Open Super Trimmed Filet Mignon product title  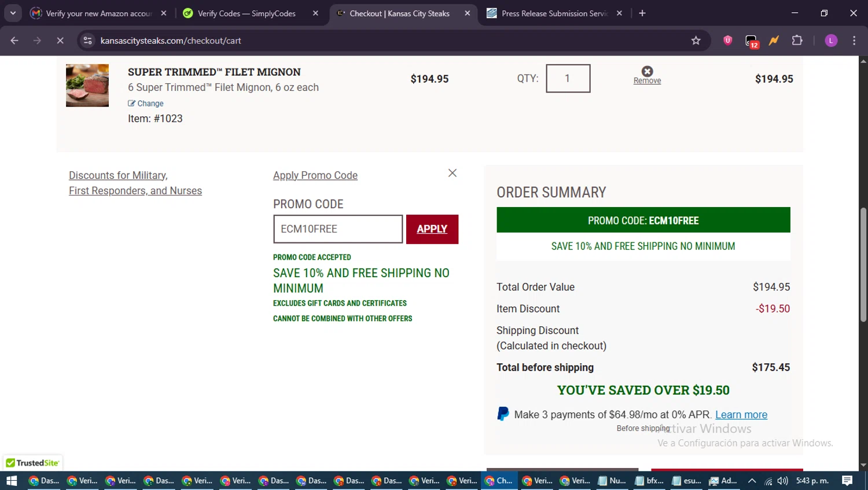coord(214,72)
